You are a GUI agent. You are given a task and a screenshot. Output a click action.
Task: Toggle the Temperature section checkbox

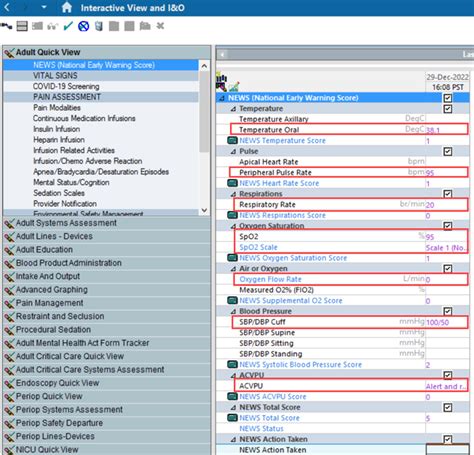(x=448, y=109)
